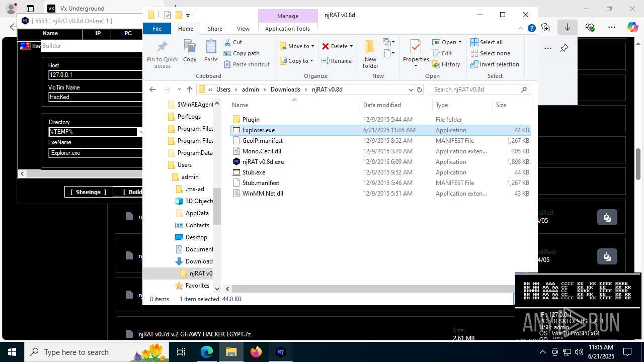Select njRAT v0.8d.exe application icon
This screenshot has width=644, height=362.
pyautogui.click(x=236, y=162)
